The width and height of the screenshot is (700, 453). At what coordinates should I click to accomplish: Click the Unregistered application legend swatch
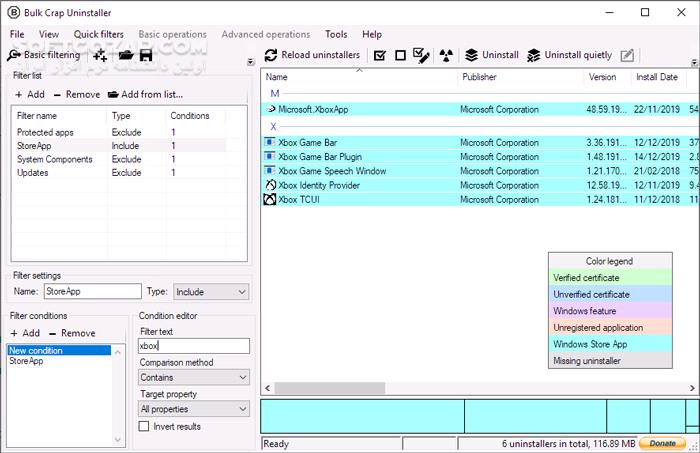coord(610,328)
